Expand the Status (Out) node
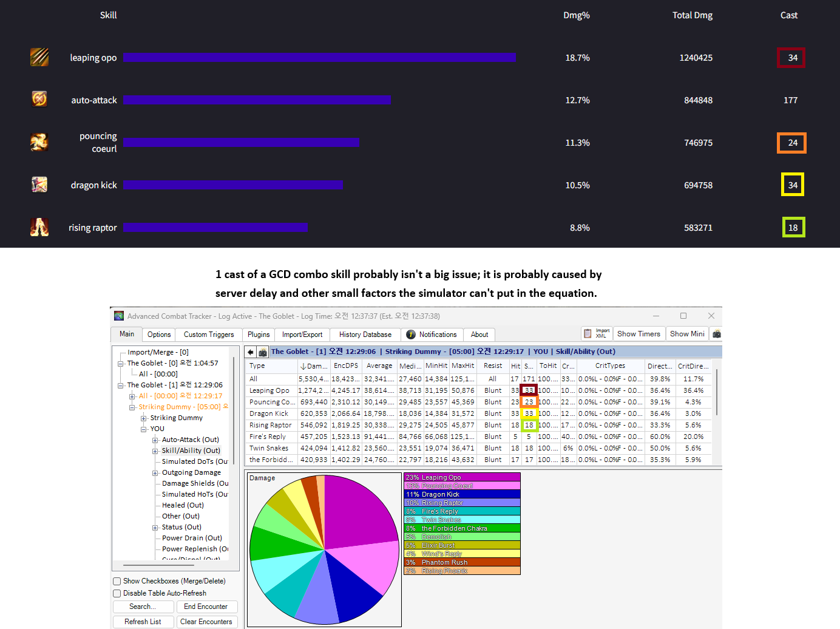Screen dimensions: 840x629 [x=155, y=527]
